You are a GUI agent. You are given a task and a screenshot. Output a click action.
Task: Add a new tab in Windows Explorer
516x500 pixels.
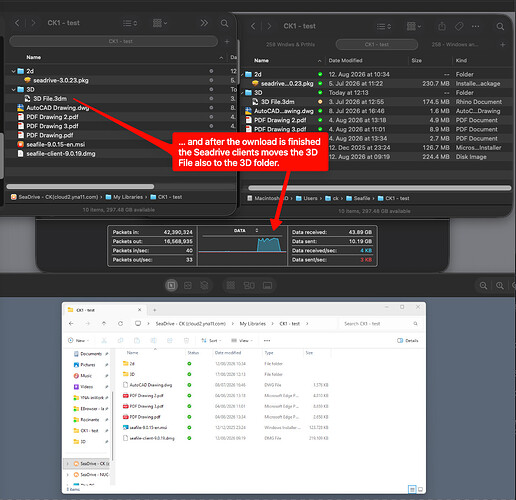pyautogui.click(x=155, y=310)
